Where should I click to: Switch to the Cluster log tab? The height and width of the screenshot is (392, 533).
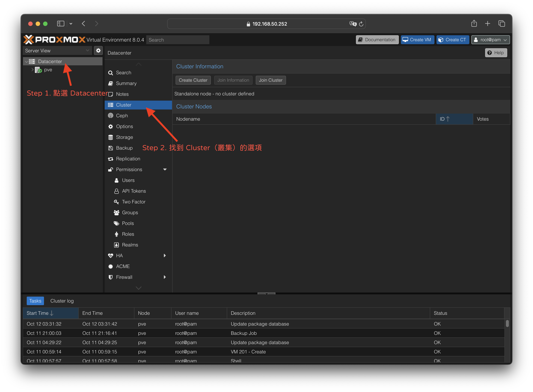pos(62,301)
